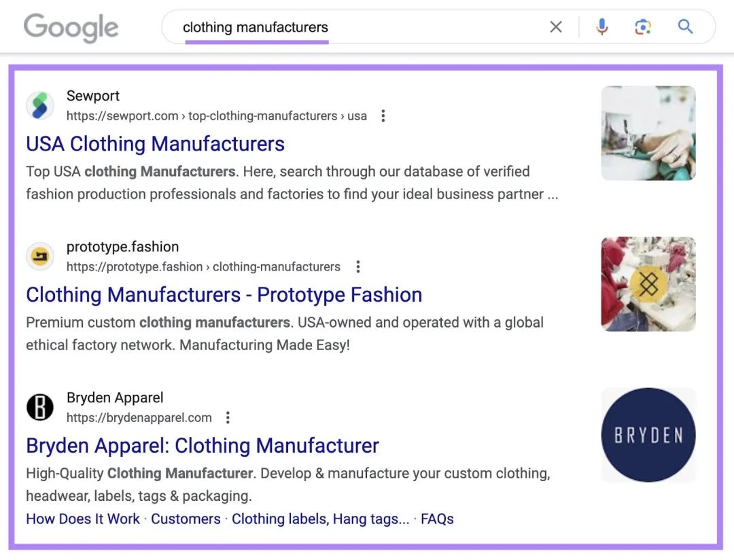
Task: Open Clothing labels, Hang tags sitelink
Action: [x=320, y=519]
